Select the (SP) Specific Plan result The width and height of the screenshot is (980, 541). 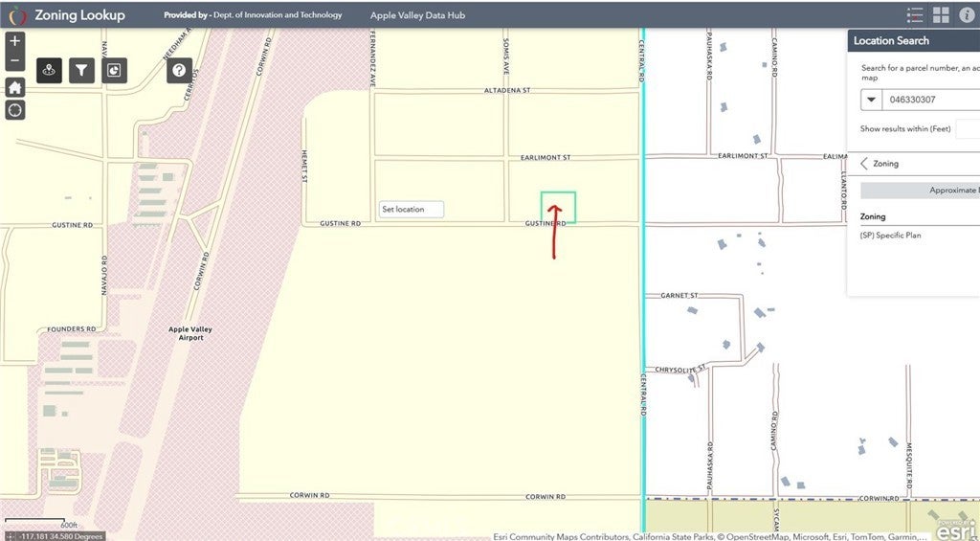890,236
